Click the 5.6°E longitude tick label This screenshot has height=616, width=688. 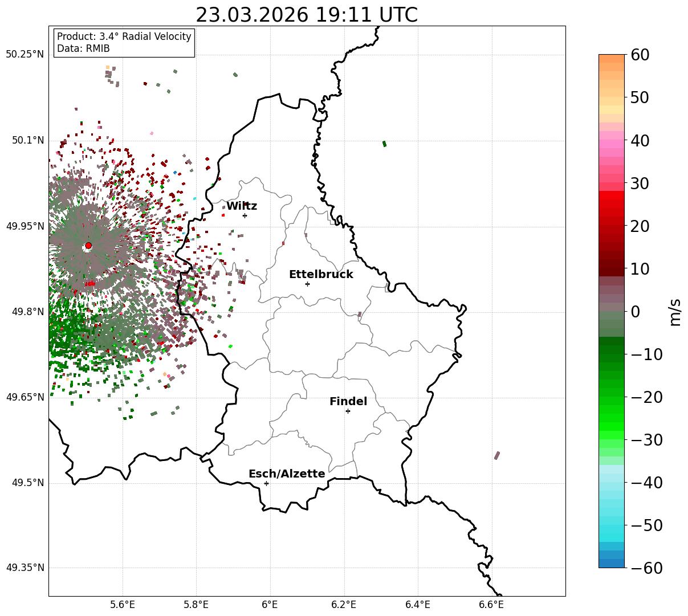click(123, 605)
